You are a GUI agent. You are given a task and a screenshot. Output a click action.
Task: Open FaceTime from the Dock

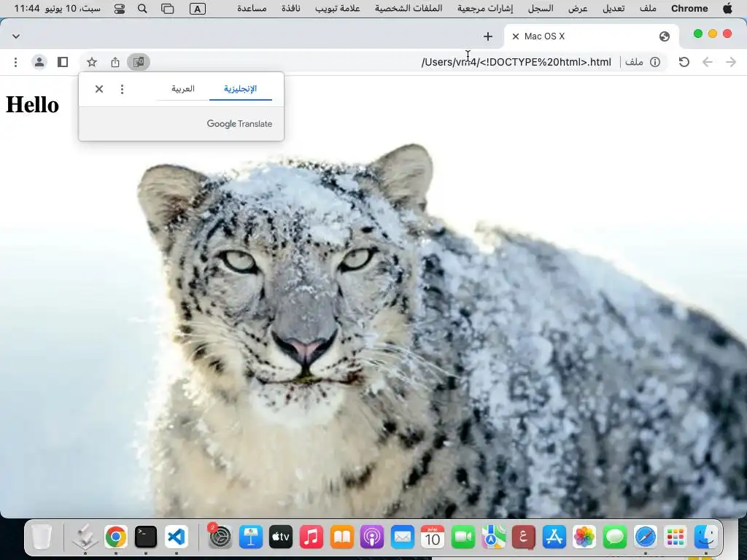pyautogui.click(x=463, y=537)
